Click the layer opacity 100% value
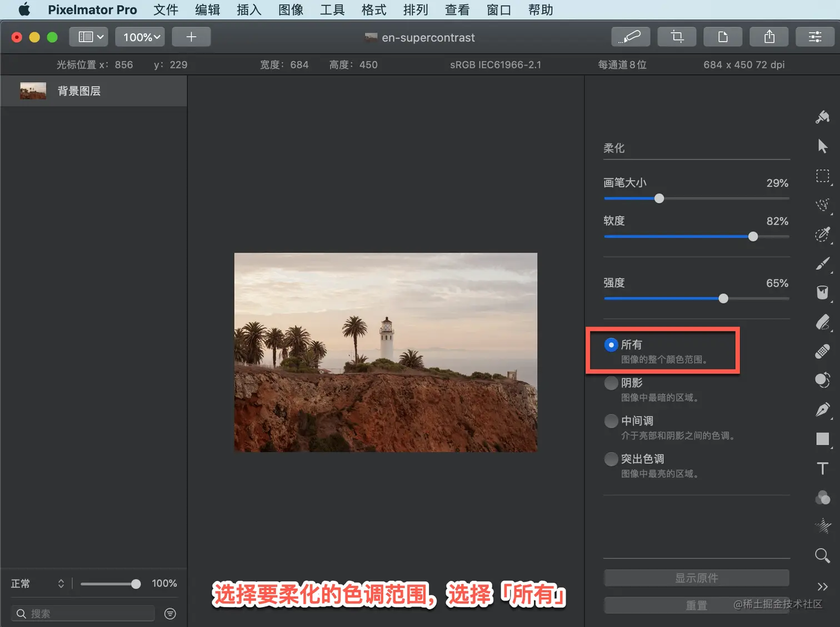840x627 pixels. [164, 583]
